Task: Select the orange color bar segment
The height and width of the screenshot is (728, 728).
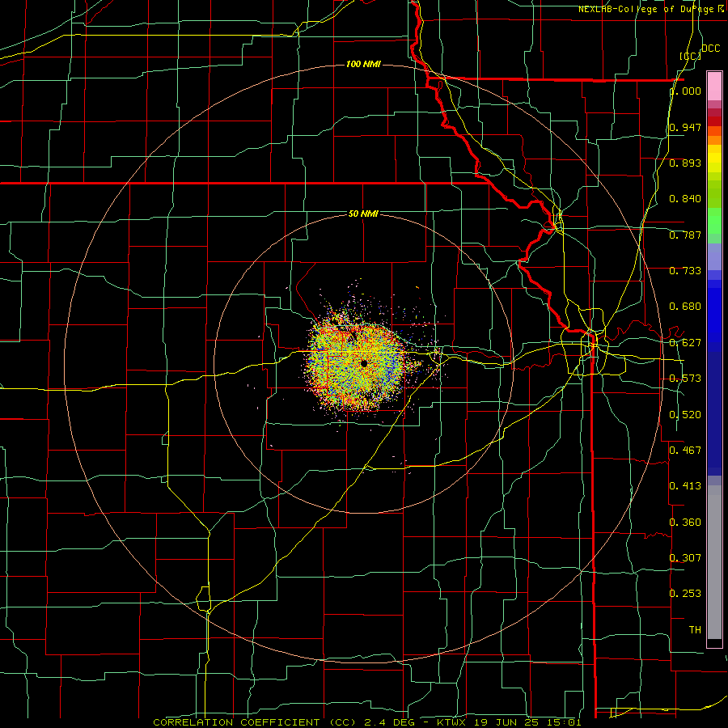Action: click(x=714, y=140)
